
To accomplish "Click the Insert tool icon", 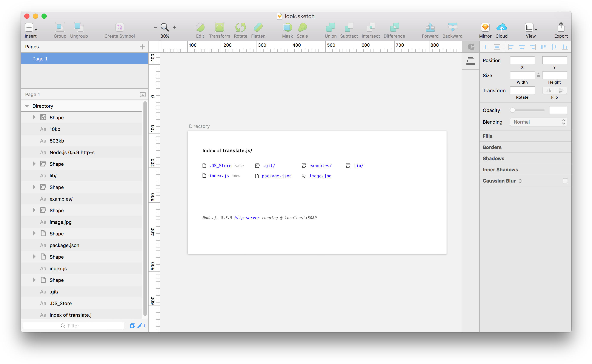I will coord(29,28).
